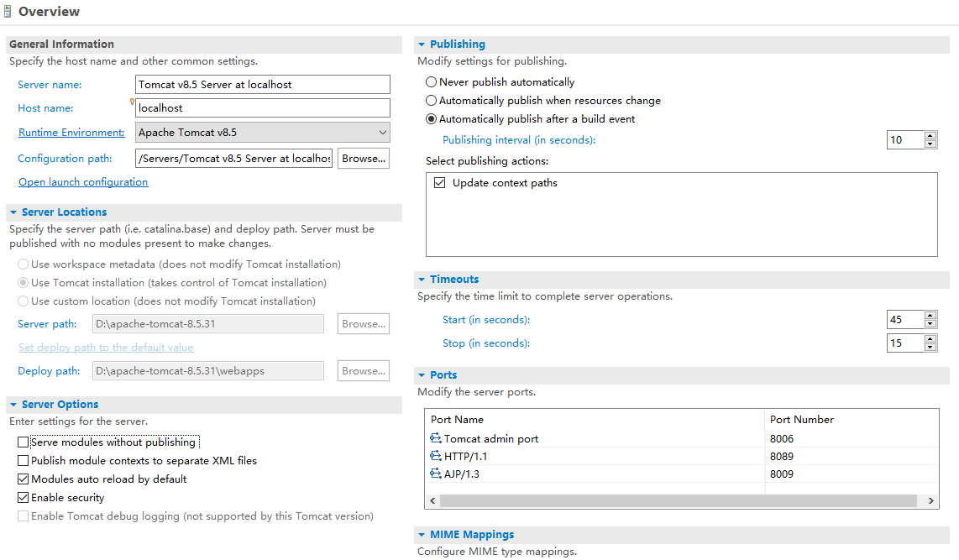The image size is (959, 560).
Task: Select the HTTP/1.1 port name
Action: point(465,457)
